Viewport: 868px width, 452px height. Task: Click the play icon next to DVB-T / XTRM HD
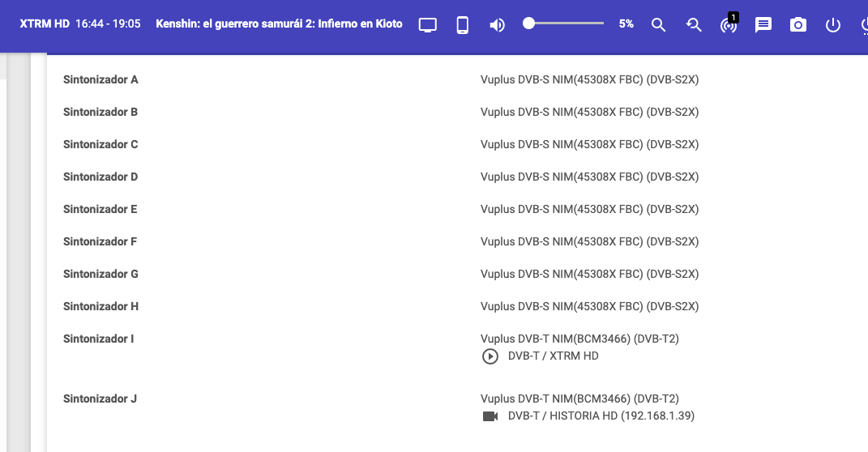click(x=490, y=356)
